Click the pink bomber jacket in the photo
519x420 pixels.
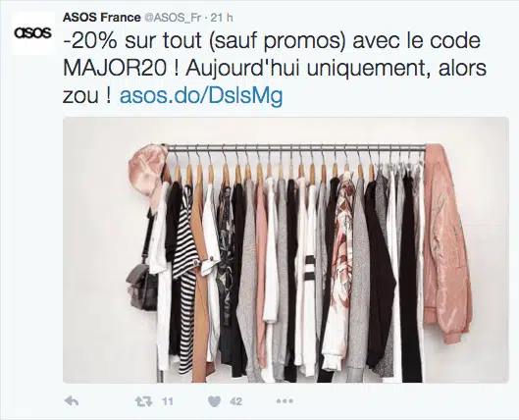point(446,243)
